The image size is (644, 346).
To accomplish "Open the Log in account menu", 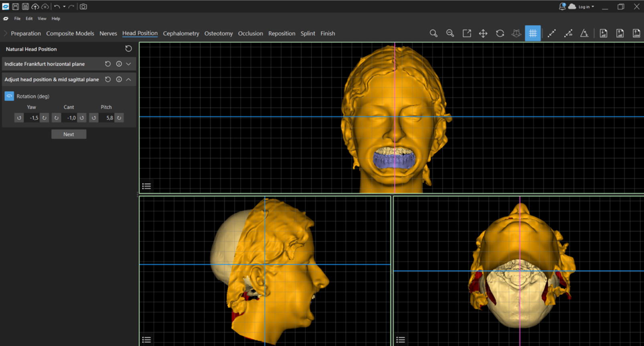I will 586,6.
